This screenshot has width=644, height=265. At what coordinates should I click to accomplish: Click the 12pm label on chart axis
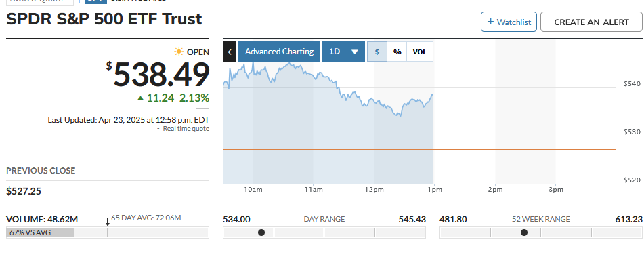pos(374,190)
